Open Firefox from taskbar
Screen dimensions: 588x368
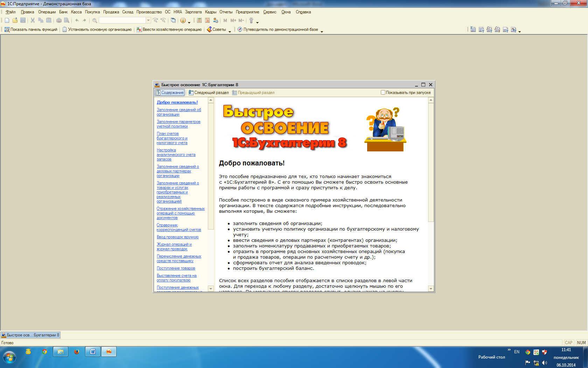[77, 352]
